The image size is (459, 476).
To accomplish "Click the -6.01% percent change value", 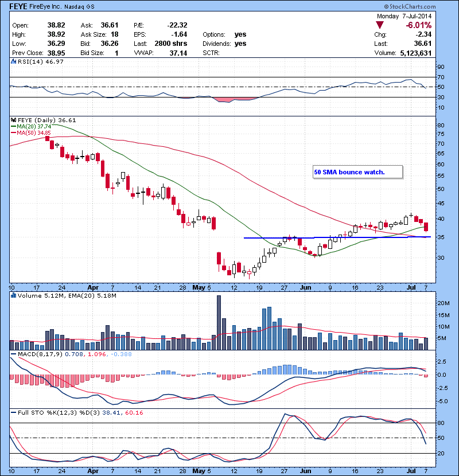I will tap(419, 25).
